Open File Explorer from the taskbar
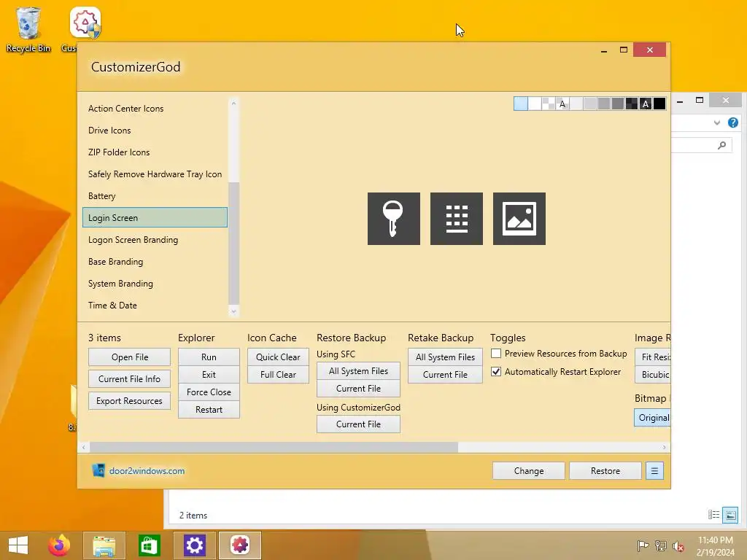This screenshot has width=747, height=560. tap(104, 545)
